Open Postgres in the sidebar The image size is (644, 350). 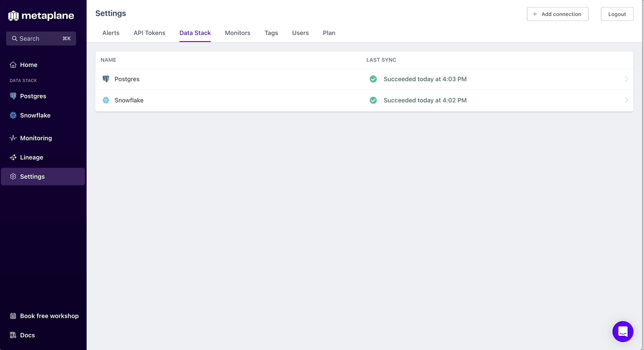tap(43, 96)
